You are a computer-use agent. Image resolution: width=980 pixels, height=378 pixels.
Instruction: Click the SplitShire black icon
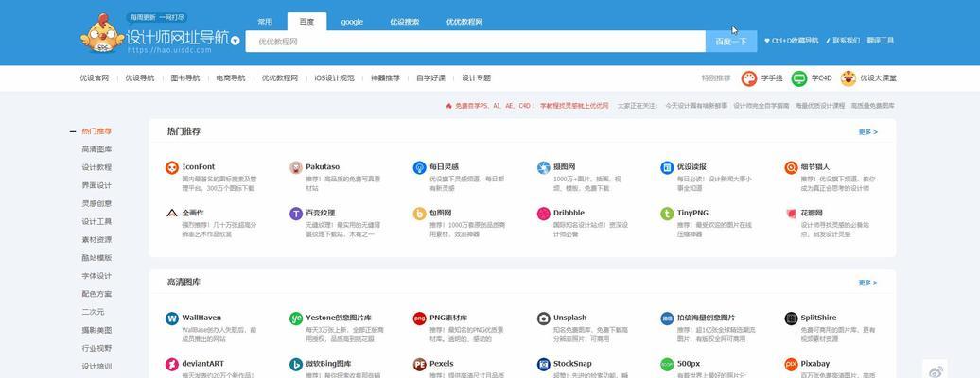pyautogui.click(x=791, y=318)
